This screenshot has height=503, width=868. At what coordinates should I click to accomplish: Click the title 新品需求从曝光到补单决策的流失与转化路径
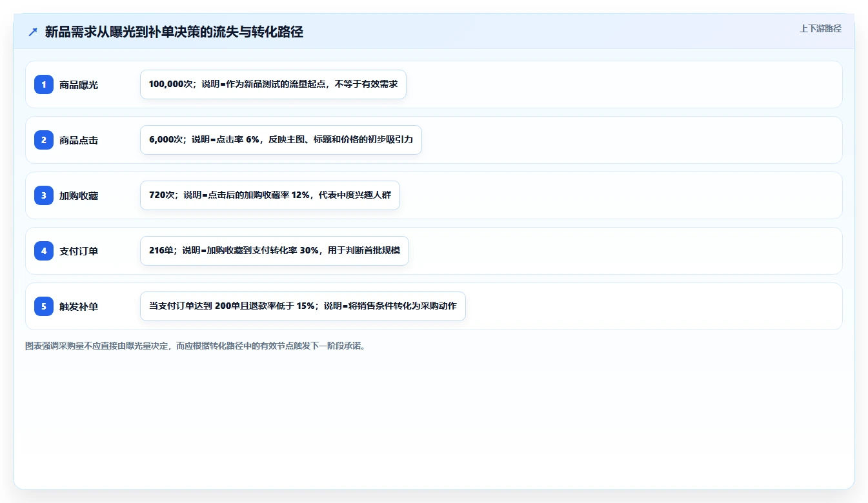click(174, 32)
